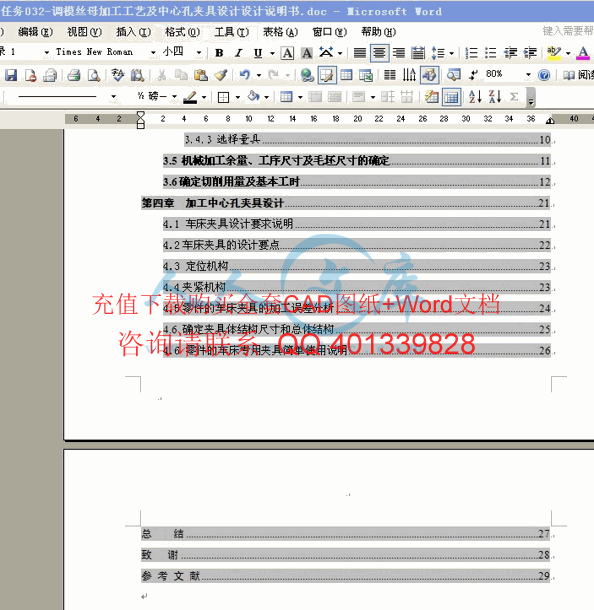Change text direction with the vertical arrows icon
The height and width of the screenshot is (610, 594).
coord(409,75)
